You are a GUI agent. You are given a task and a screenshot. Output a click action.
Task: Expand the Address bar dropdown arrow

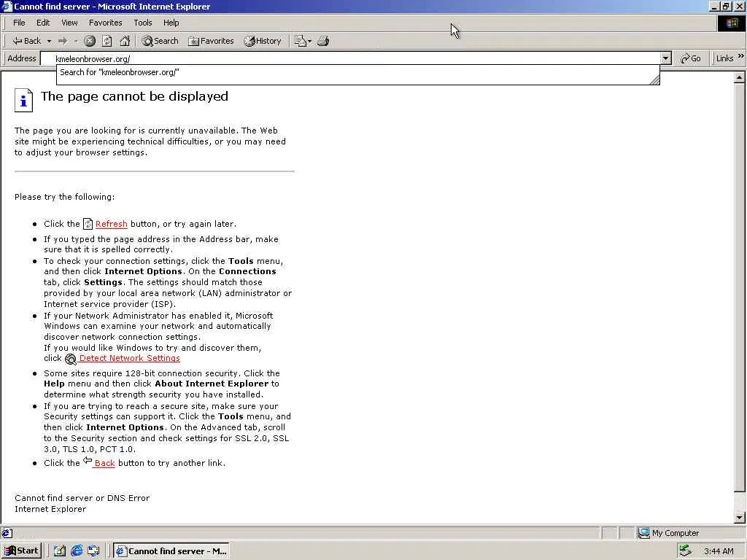coord(666,58)
